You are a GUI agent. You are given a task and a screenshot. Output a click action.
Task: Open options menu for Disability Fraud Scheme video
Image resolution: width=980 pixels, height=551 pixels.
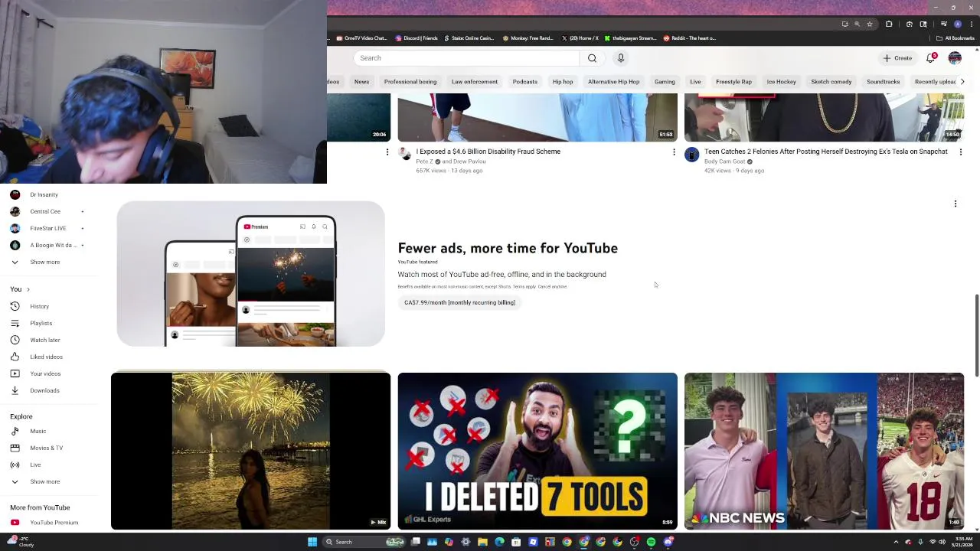tap(674, 152)
